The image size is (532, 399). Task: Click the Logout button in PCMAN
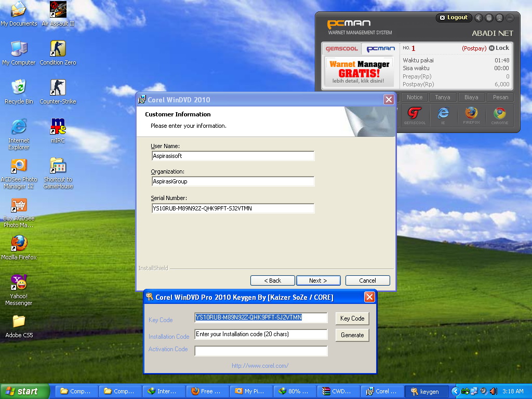pyautogui.click(x=454, y=18)
